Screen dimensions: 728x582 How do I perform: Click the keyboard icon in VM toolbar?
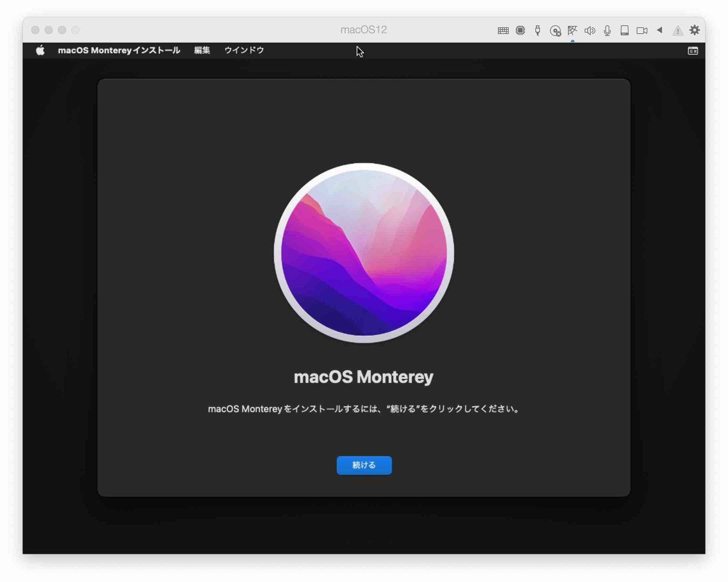503,30
